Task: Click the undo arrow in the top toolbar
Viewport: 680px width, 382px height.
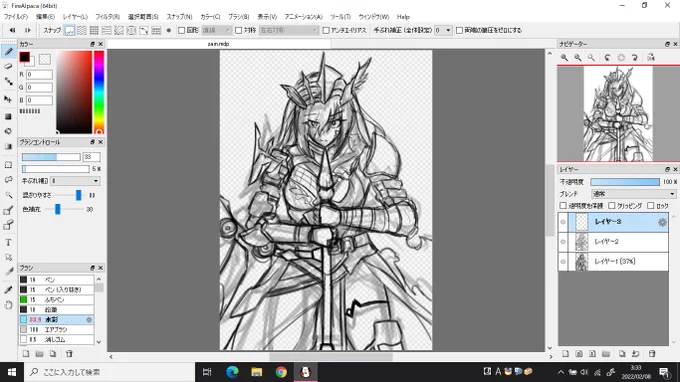Action: point(12,30)
